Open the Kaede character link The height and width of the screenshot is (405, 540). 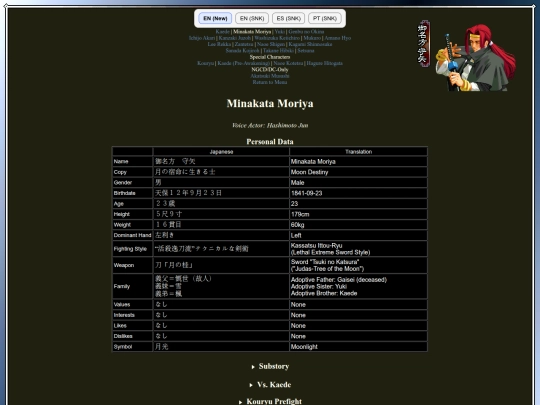[222, 32]
